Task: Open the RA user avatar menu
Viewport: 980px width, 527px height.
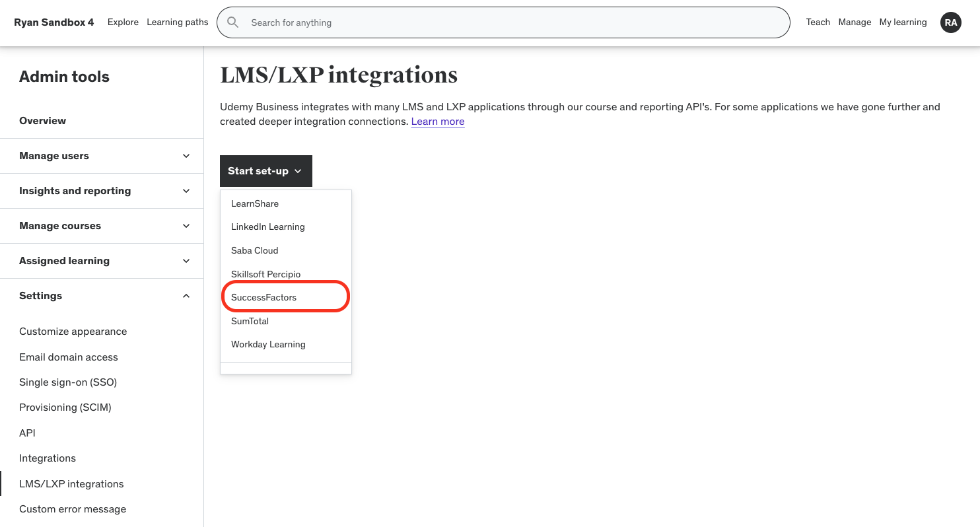Action: coord(950,22)
